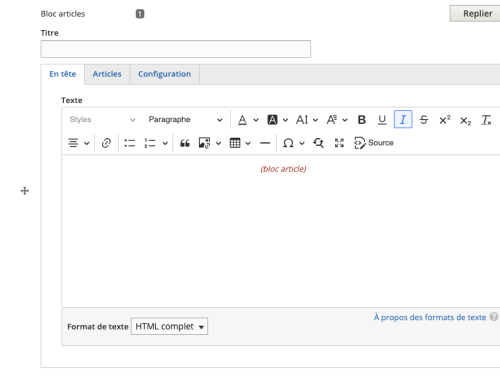Apply strikethrough formatting
This screenshot has height=376, width=500.
tap(424, 120)
